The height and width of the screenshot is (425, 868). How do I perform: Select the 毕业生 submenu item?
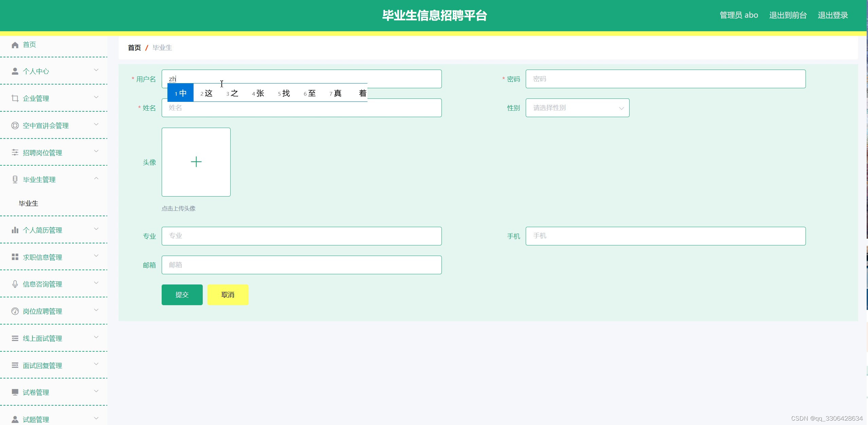(x=29, y=203)
